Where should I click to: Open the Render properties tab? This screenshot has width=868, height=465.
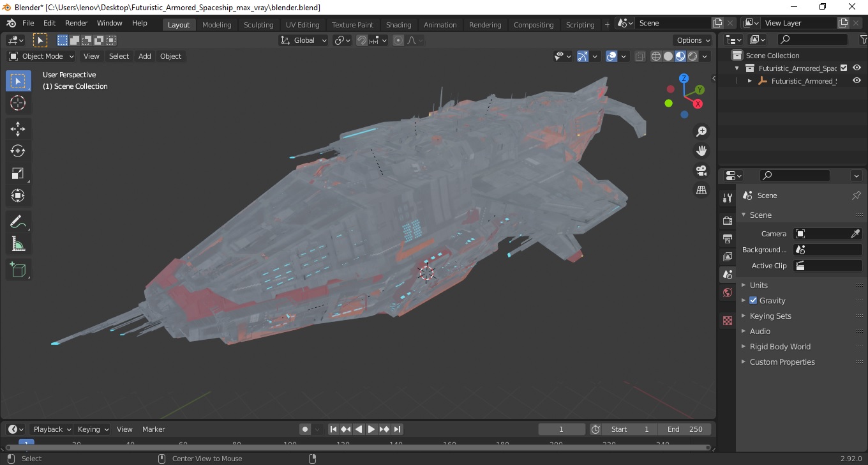tap(728, 220)
